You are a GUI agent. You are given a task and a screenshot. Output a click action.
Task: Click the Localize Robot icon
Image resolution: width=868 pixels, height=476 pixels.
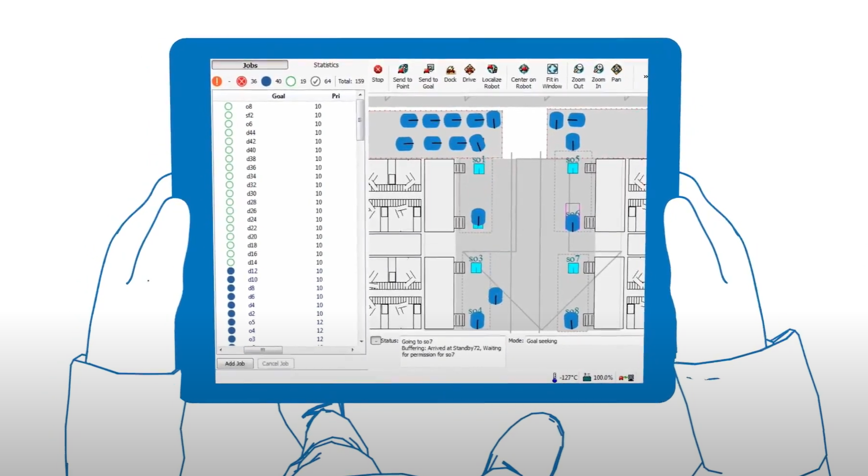(x=492, y=69)
